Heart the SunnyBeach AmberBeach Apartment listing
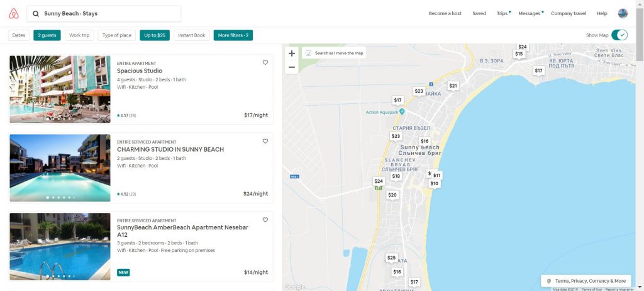This screenshot has width=644, height=291. click(265, 220)
